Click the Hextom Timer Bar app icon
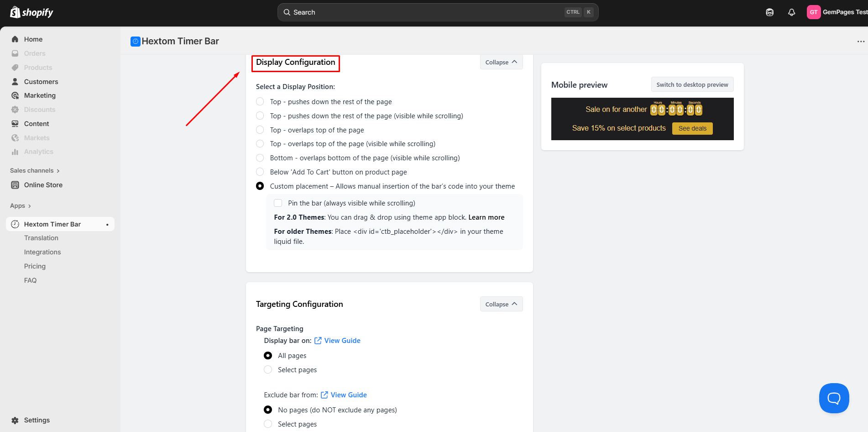The height and width of the screenshot is (432, 868). [x=135, y=42]
